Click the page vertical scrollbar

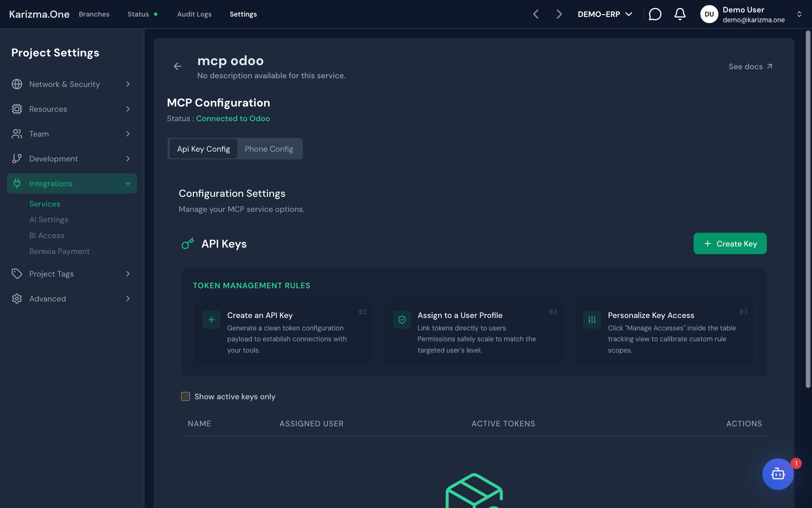808,209
